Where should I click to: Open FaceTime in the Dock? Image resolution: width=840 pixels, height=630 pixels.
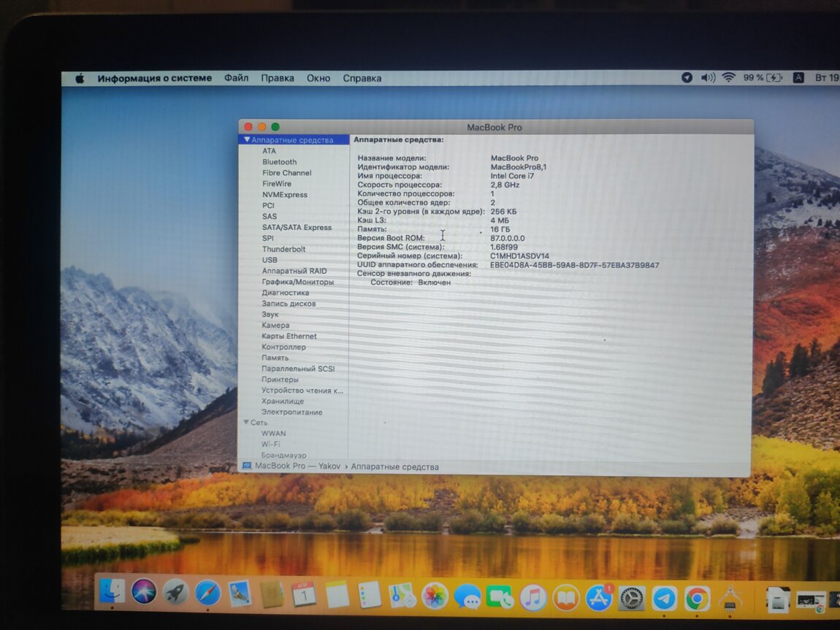[500, 597]
